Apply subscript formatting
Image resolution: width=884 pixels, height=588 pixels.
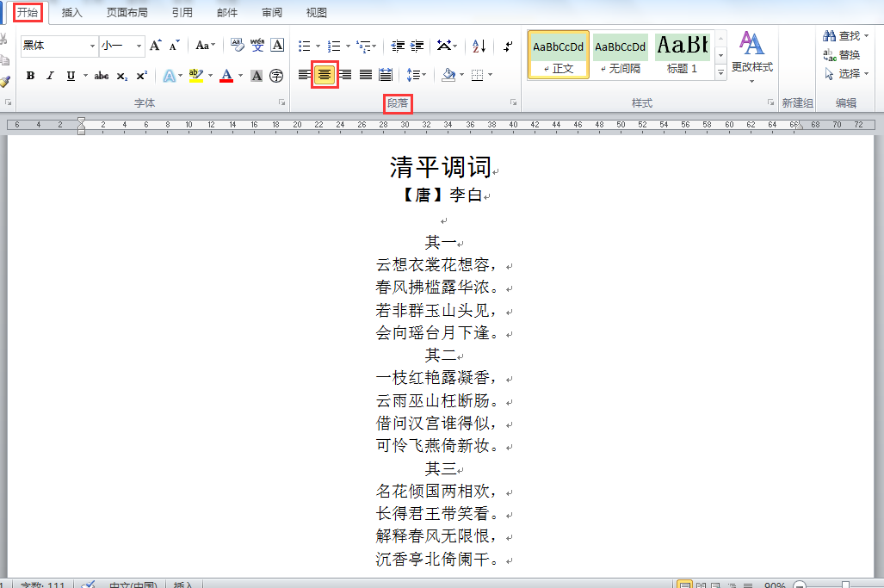tap(121, 76)
